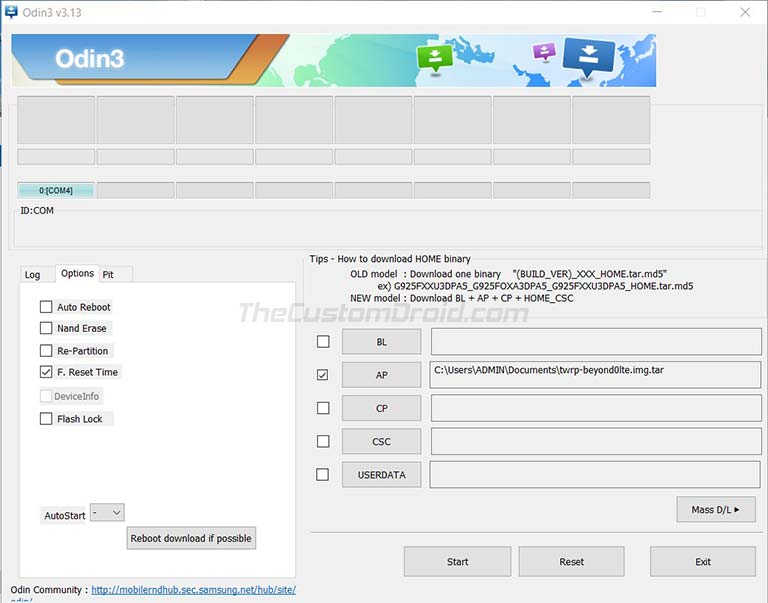Image resolution: width=768 pixels, height=603 pixels.
Task: Click the empty USERDATA file path field
Action: (595, 475)
